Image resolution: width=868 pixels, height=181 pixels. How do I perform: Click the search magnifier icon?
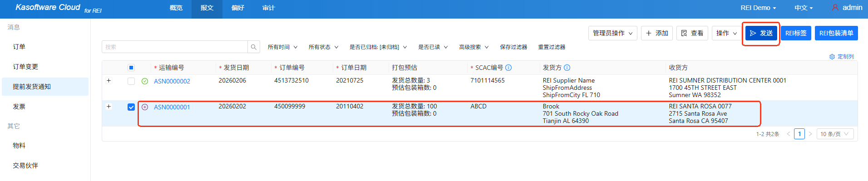click(254, 47)
